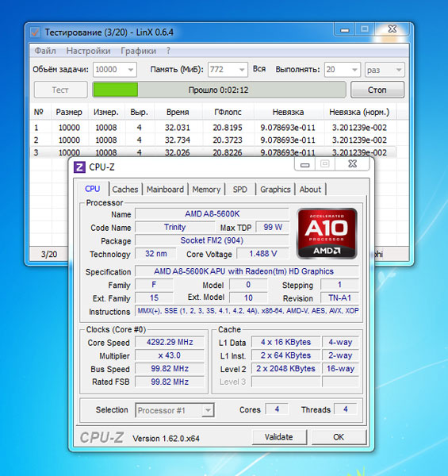Close the CPU-Z window
The image size is (448, 476).
[x=353, y=164]
